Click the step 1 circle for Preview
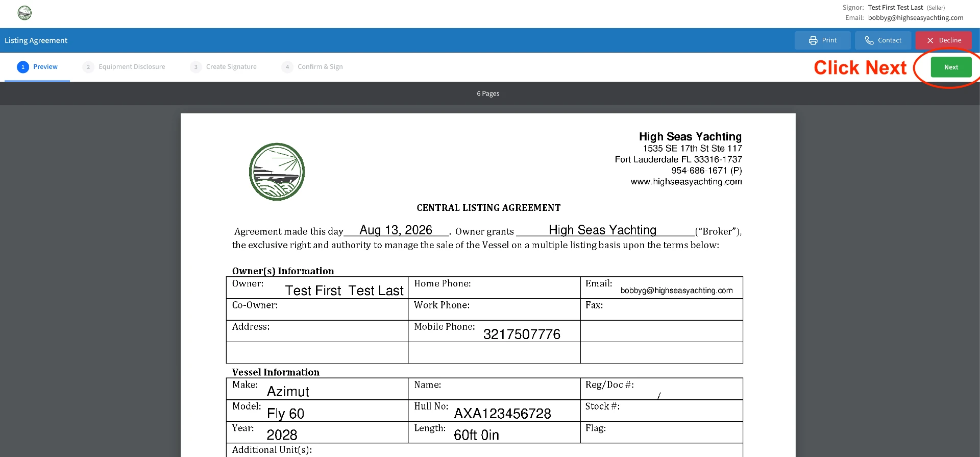The height and width of the screenshot is (457, 980). pos(23,67)
